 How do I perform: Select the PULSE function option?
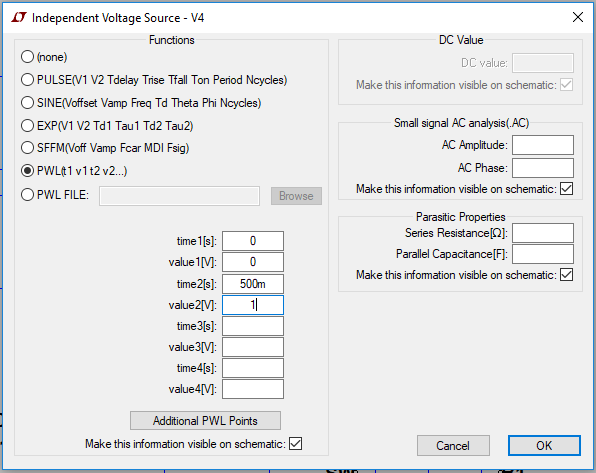27,80
